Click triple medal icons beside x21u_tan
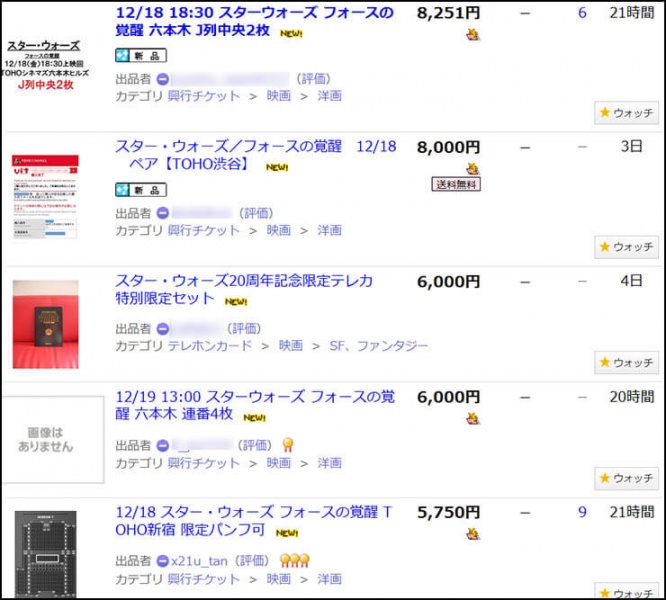The height and width of the screenshot is (600, 666). [x=295, y=561]
